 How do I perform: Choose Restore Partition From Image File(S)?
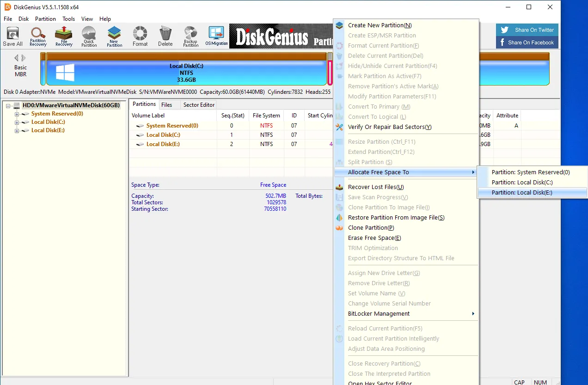(x=406, y=218)
